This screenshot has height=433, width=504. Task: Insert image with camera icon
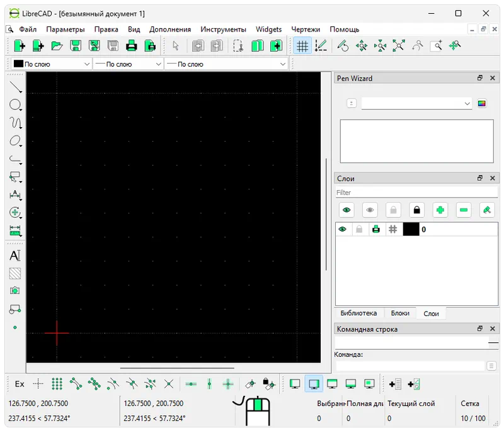point(15,291)
